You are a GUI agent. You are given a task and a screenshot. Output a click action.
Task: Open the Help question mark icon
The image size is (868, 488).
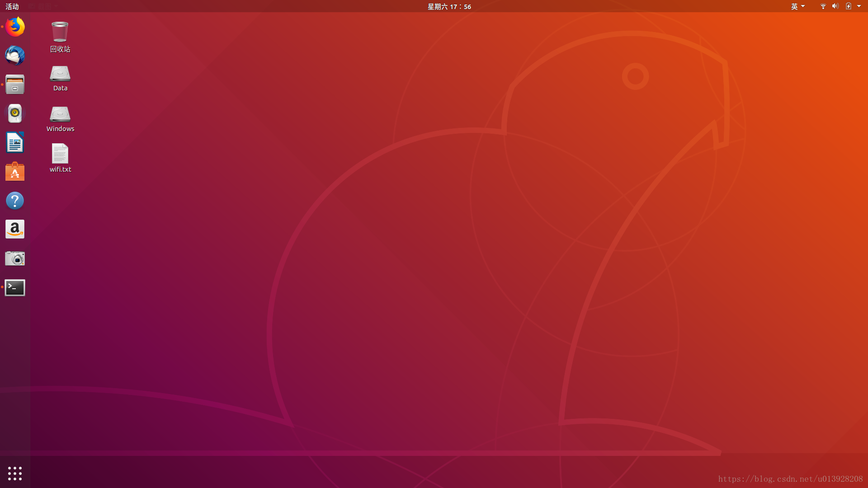click(x=15, y=201)
